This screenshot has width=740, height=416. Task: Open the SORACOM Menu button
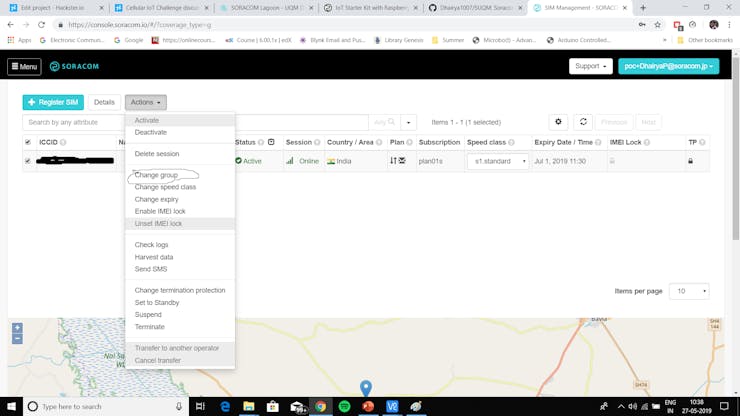click(x=24, y=67)
